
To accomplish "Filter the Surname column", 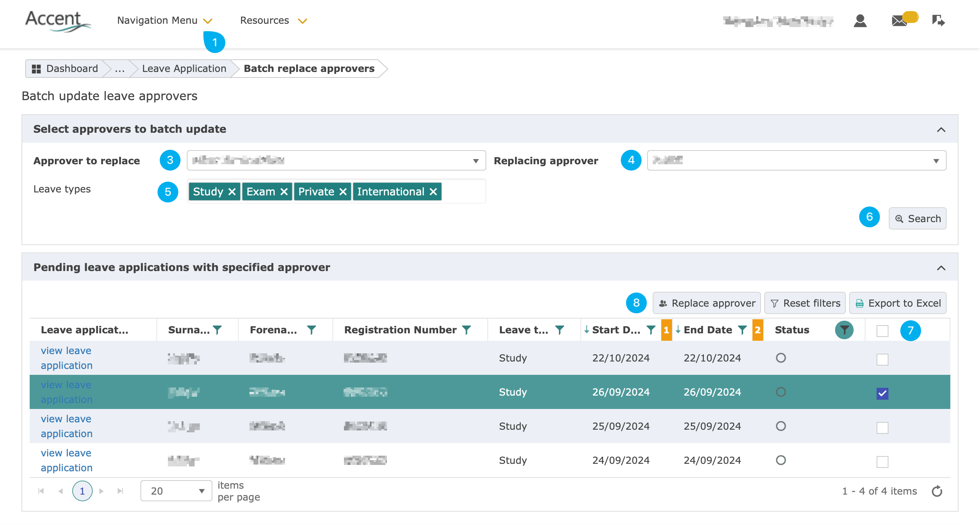I will coord(217,330).
